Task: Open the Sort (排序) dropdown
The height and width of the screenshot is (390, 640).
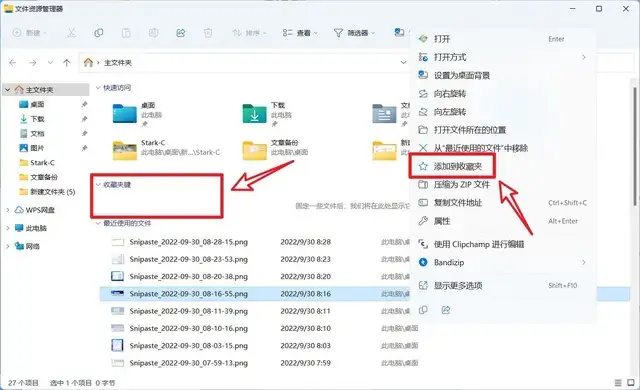Action: (x=249, y=33)
